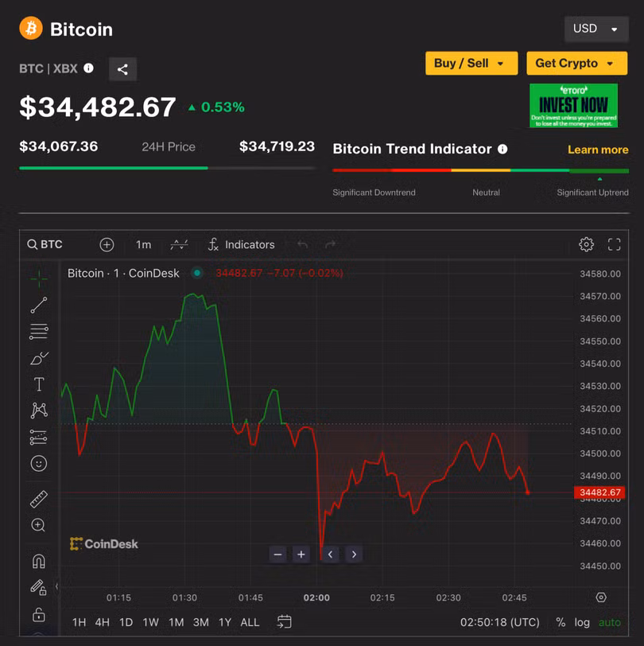This screenshot has width=644, height=646.
Task: Click the share icon next to BTC | XBX
Action: [x=122, y=69]
